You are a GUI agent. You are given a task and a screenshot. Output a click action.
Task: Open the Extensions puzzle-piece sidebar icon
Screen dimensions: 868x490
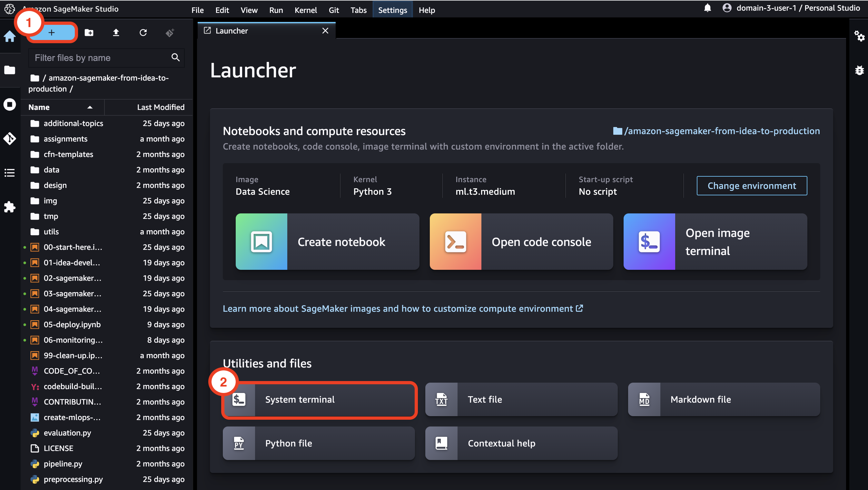(9, 207)
